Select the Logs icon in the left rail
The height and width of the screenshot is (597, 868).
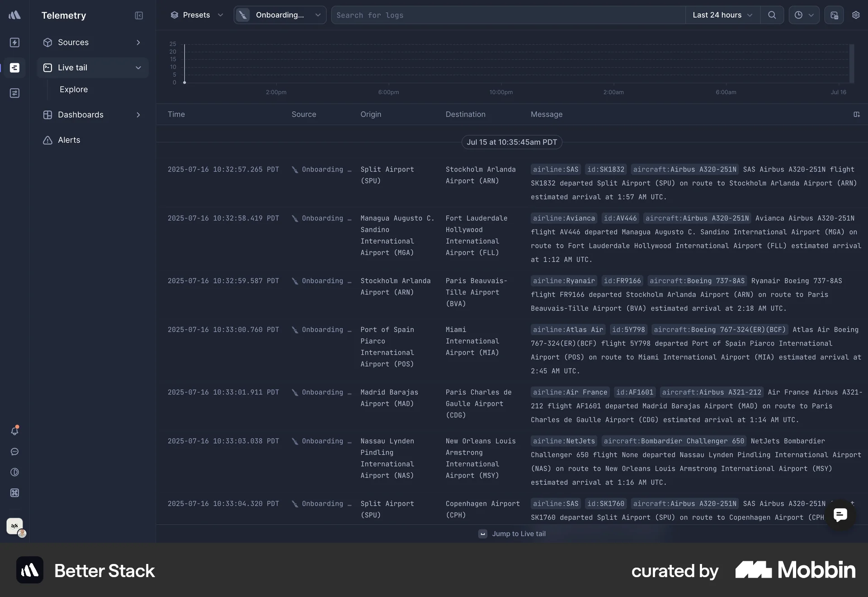pyautogui.click(x=15, y=68)
